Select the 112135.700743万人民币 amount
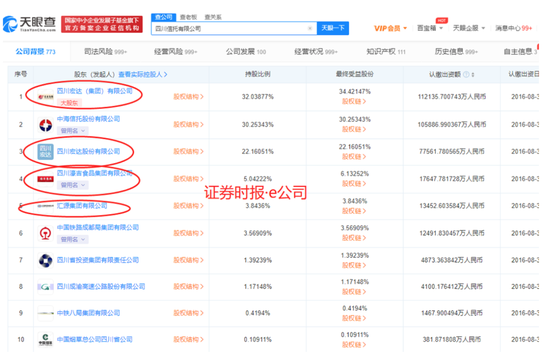 (452, 96)
